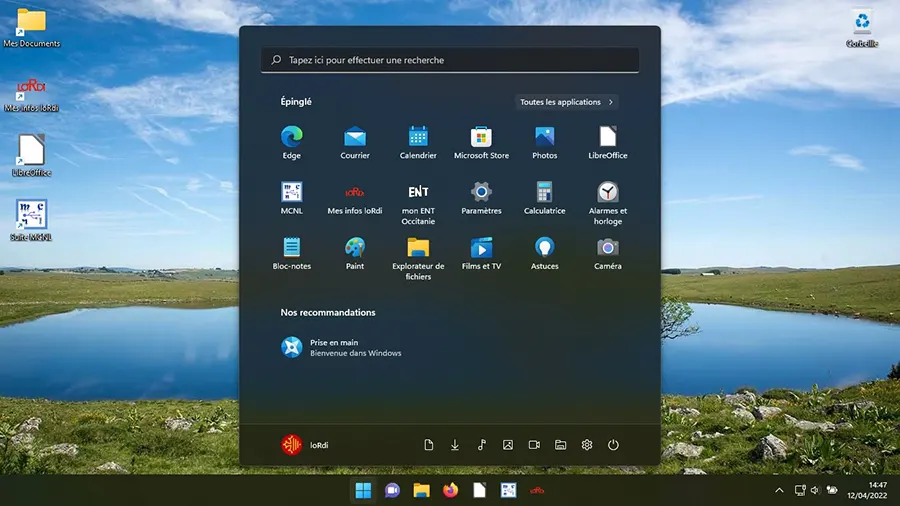Launch the Caméra app
Screen dimensions: 900x506
608,247
